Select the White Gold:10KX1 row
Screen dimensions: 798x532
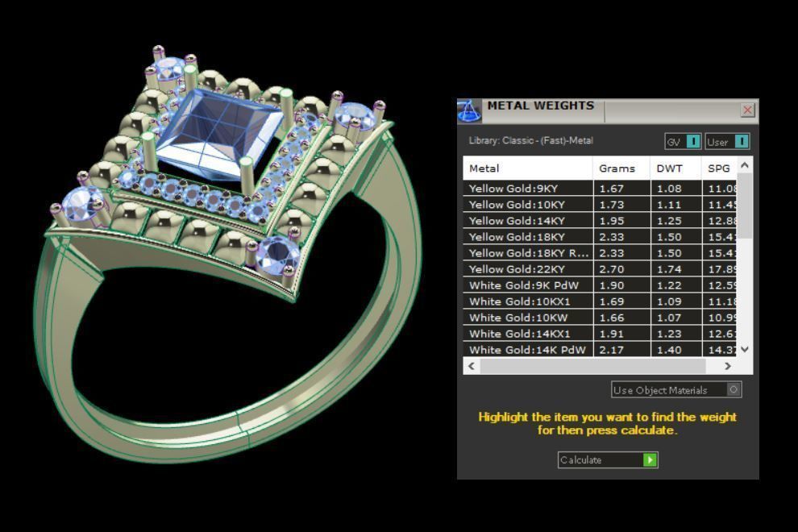[600, 301]
